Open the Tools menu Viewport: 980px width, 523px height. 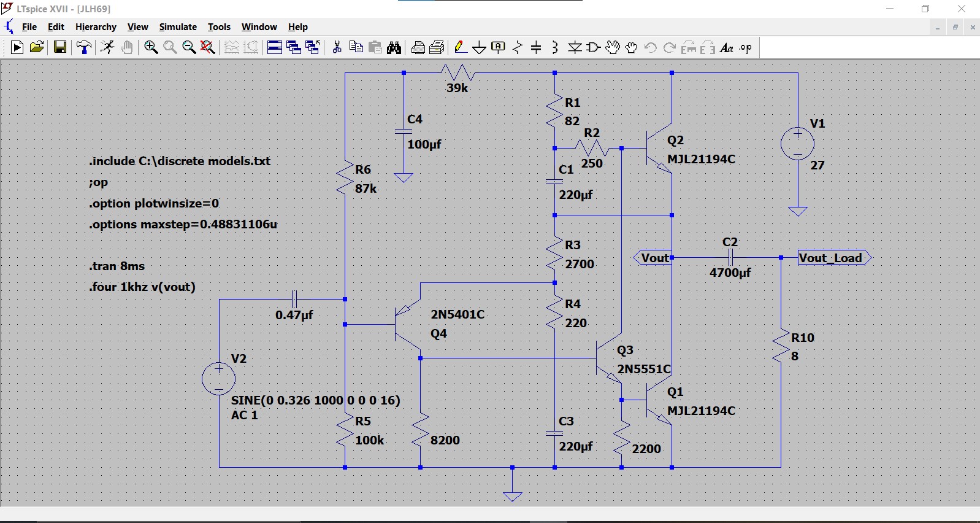coord(219,27)
